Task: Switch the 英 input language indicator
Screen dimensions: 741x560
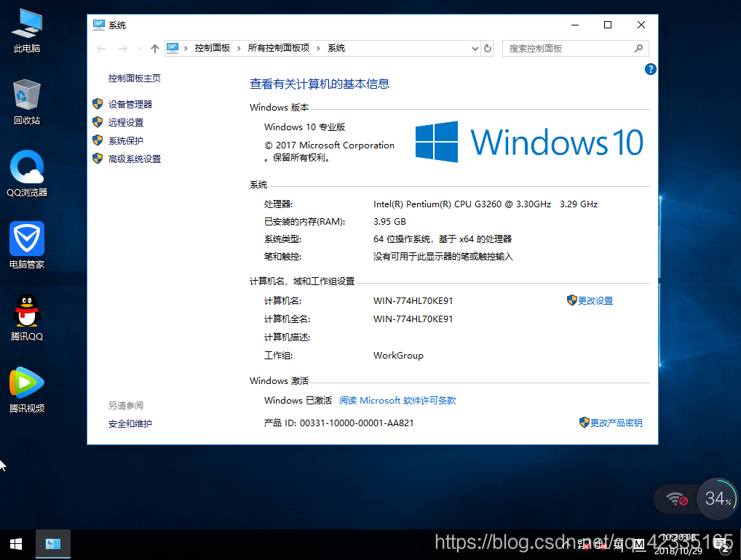Action: [x=619, y=545]
